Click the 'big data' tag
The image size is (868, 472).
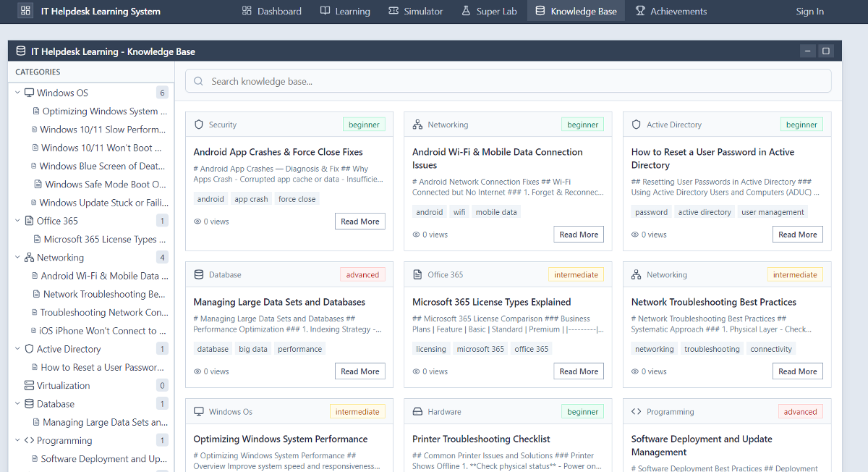253,349
